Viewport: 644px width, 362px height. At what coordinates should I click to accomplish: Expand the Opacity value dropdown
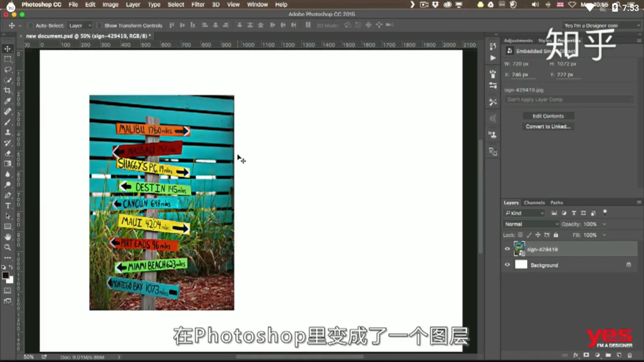coord(604,224)
